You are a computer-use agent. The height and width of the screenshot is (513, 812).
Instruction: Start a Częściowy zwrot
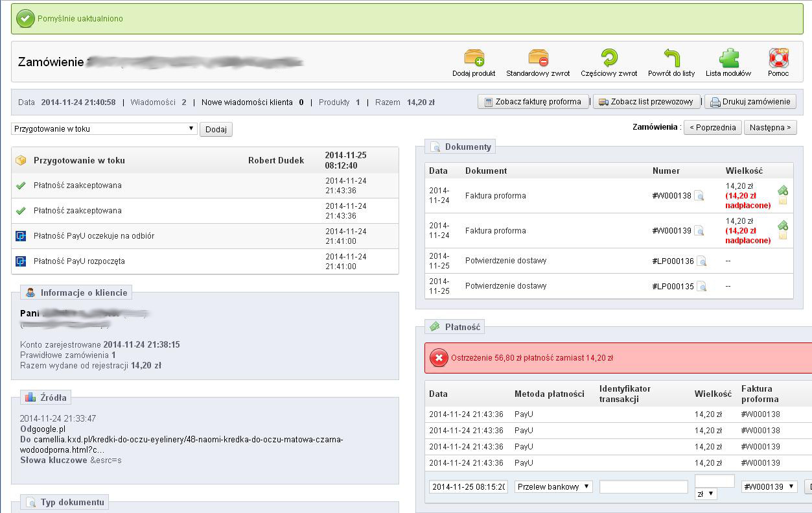(609, 58)
